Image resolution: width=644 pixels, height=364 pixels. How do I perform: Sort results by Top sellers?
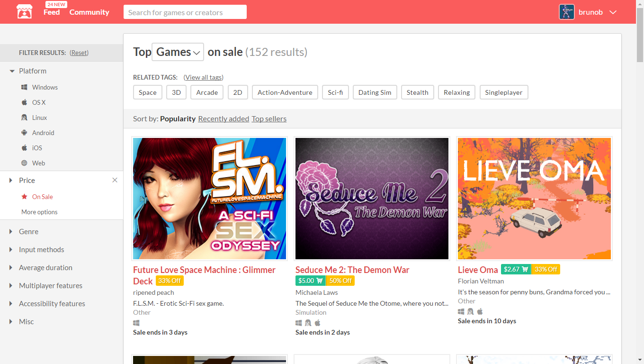point(269,118)
